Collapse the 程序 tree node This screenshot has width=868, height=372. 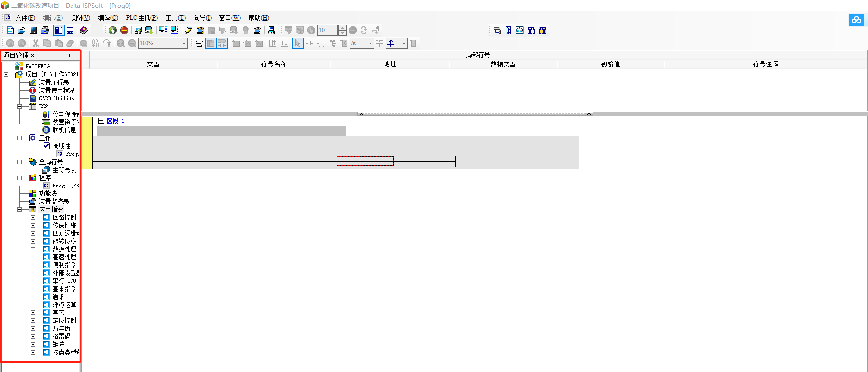pyautogui.click(x=20, y=178)
